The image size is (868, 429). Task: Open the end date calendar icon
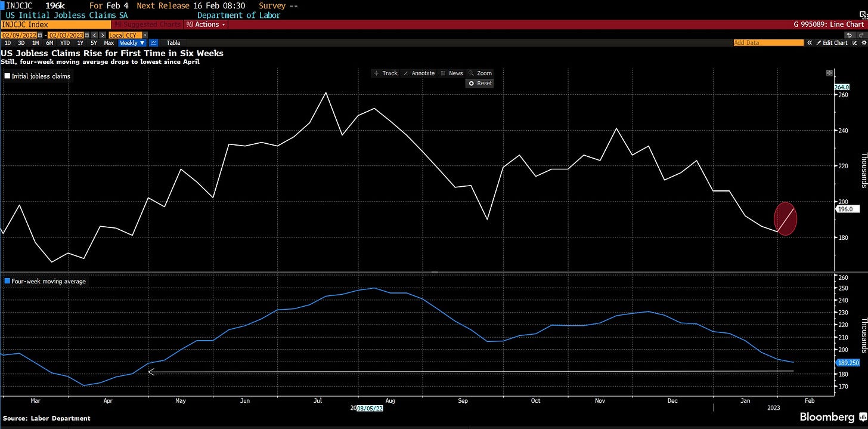[87, 35]
